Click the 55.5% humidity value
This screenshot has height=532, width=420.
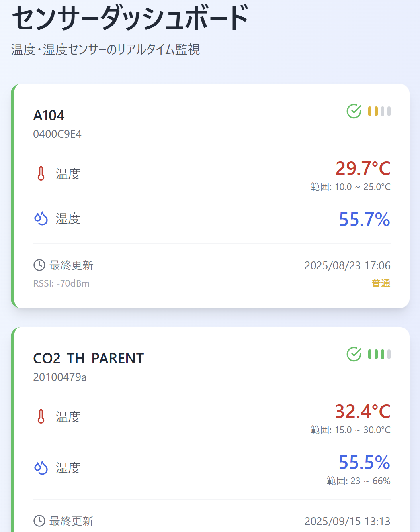point(364,463)
